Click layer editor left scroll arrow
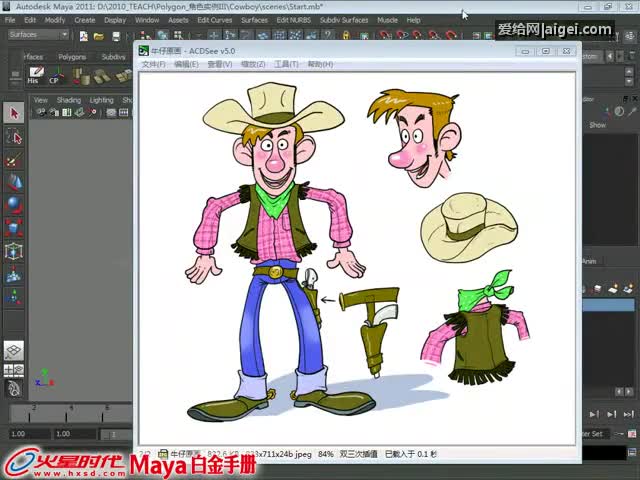Image resolution: width=640 pixels, height=480 pixels. [x=619, y=391]
